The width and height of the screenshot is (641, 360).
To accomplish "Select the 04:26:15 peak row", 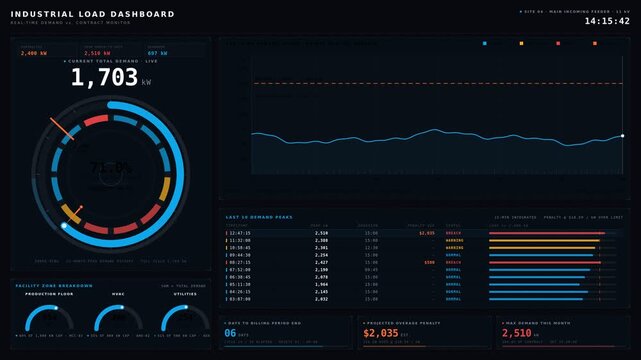I will (424, 292).
